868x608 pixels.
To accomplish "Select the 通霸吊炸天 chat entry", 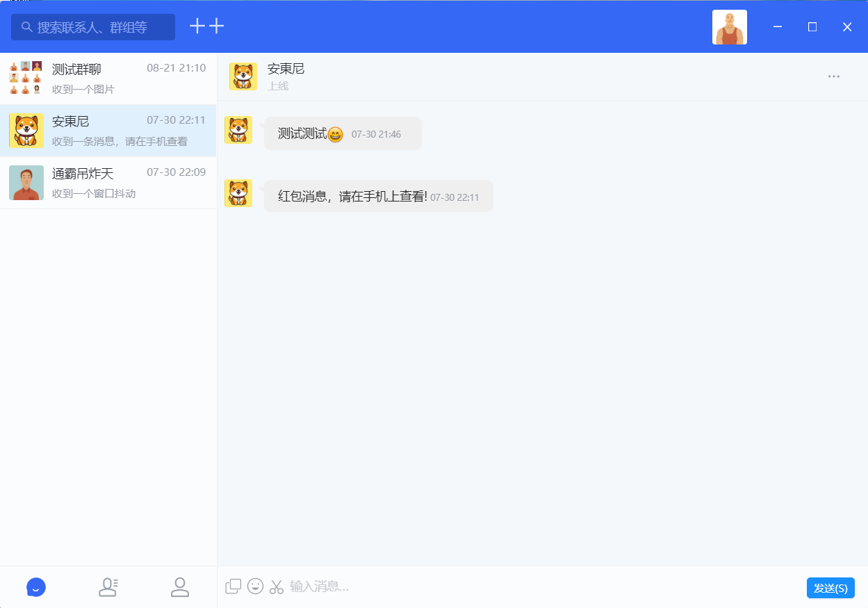I will [108, 182].
